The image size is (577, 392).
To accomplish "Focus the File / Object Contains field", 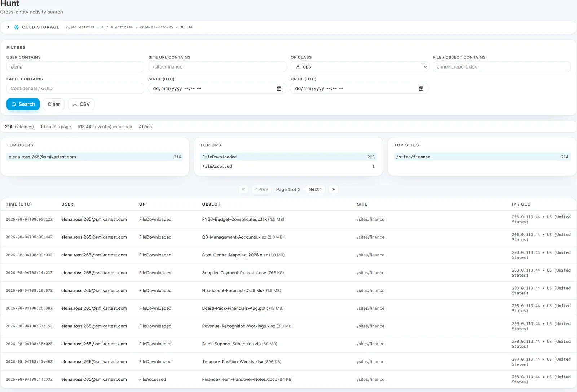I will point(501,67).
